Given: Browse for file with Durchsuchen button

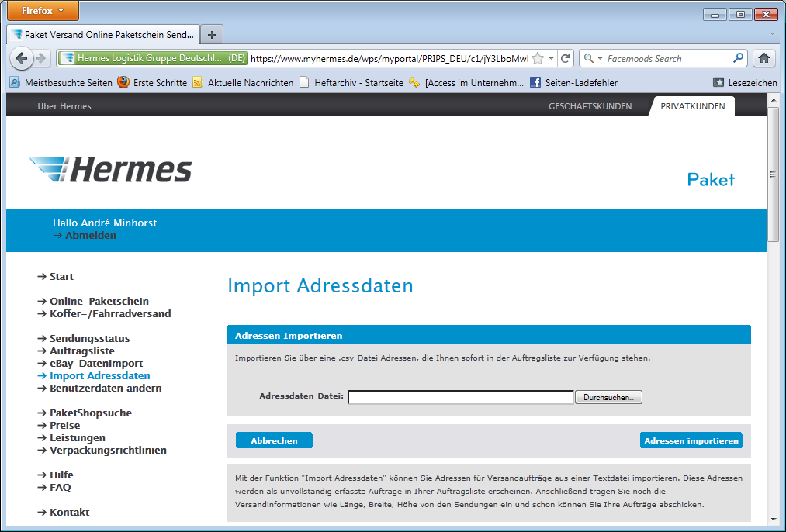Looking at the screenshot, I should click(x=608, y=397).
